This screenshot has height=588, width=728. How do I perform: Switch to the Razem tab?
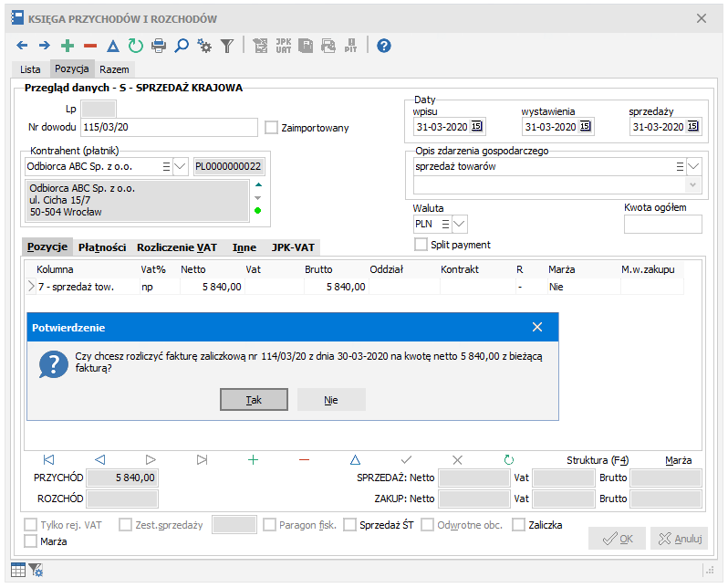[114, 69]
